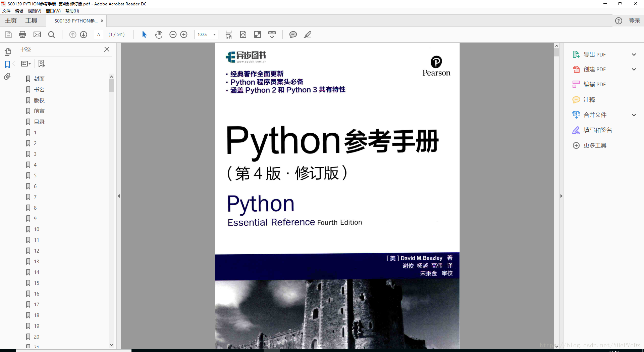Click the fit one full page icon
The width and height of the screenshot is (644, 352).
tap(243, 35)
